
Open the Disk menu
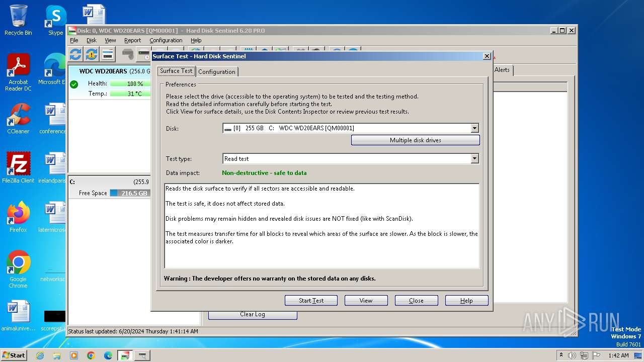pos(92,40)
